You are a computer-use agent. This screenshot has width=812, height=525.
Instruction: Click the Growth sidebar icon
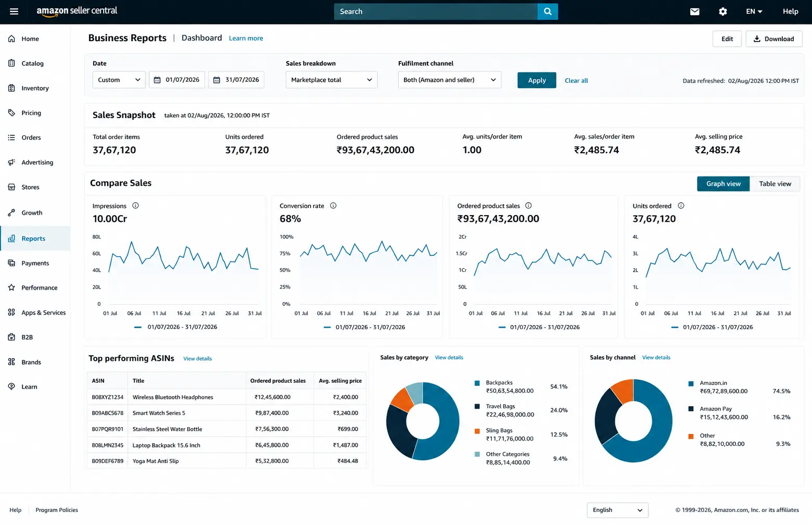coord(11,213)
